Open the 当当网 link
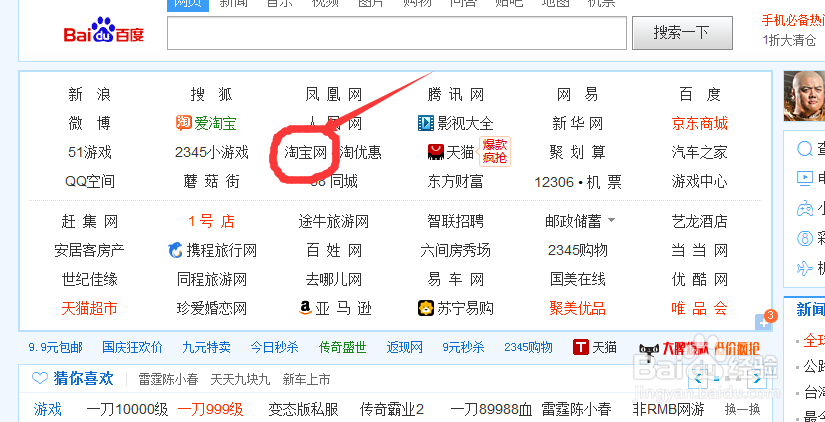This screenshot has height=422, width=825. (700, 250)
